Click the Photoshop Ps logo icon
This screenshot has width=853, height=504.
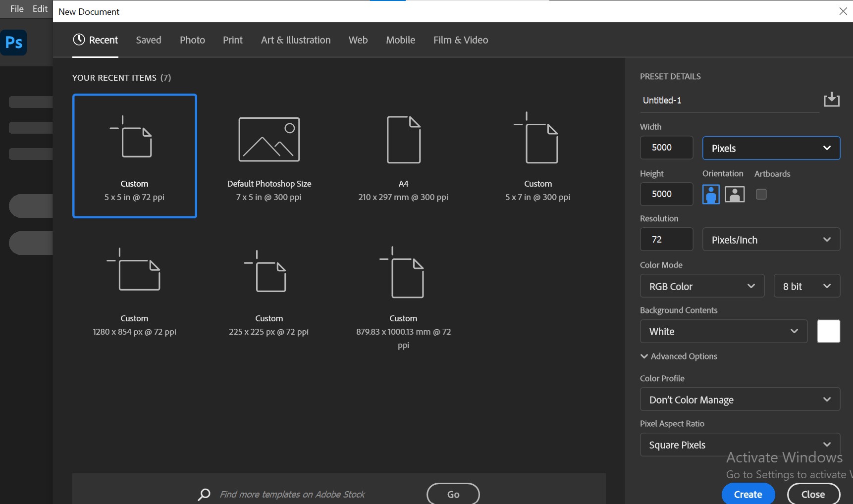pos(13,43)
